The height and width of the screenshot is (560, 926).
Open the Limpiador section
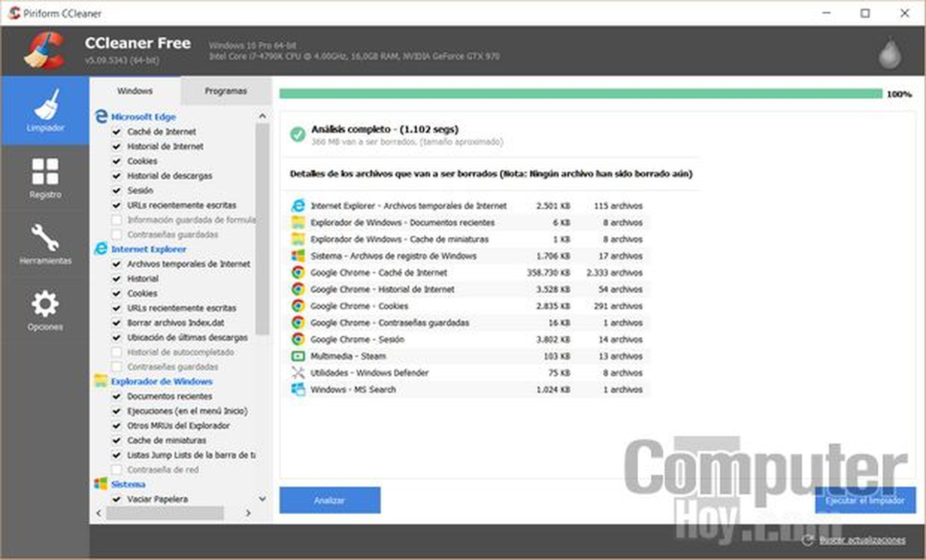[x=45, y=110]
